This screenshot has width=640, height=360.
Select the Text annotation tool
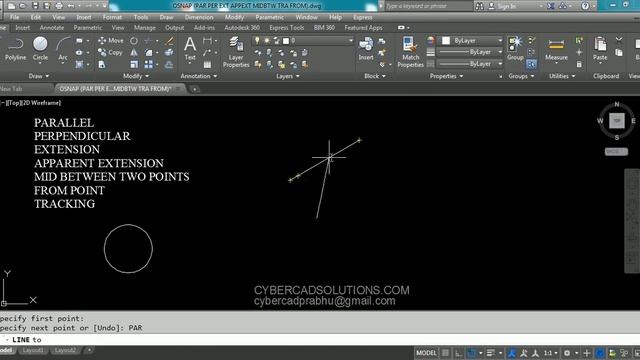tap(190, 49)
